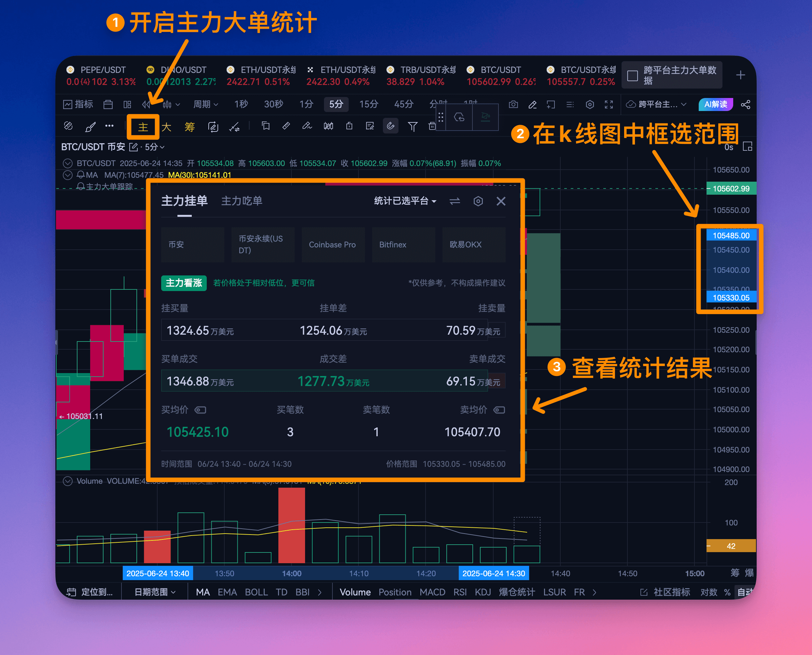The image size is (812, 655).
Task: Click the 大 large-order icon
Action: click(166, 127)
